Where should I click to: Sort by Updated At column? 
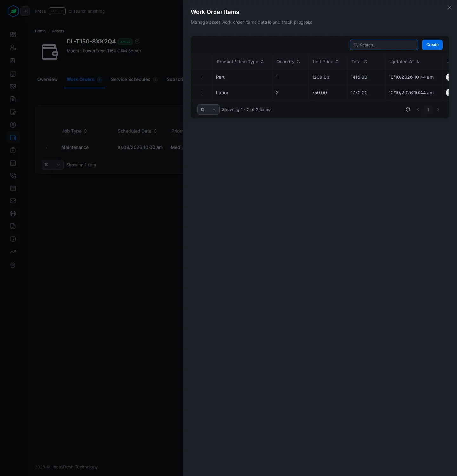(404, 62)
